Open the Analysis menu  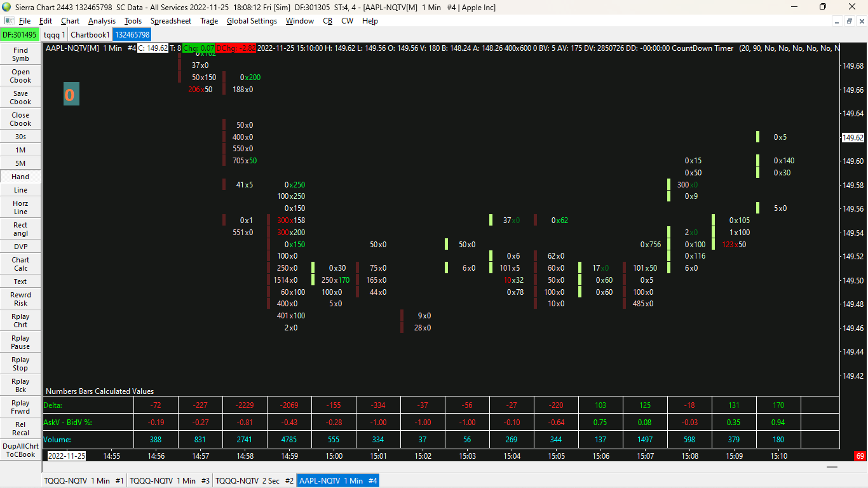tap(102, 21)
